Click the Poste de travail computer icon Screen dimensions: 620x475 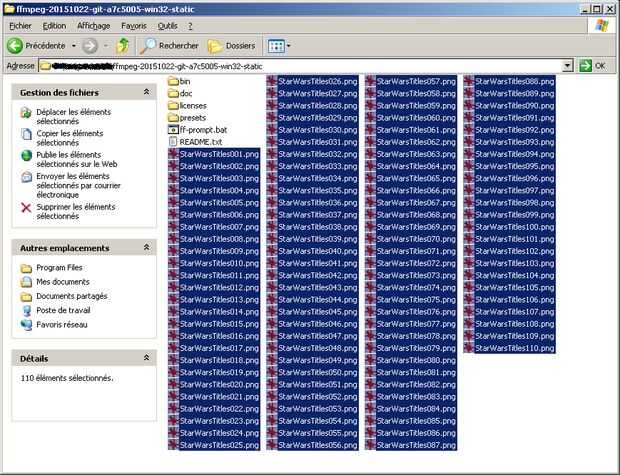[x=26, y=311]
